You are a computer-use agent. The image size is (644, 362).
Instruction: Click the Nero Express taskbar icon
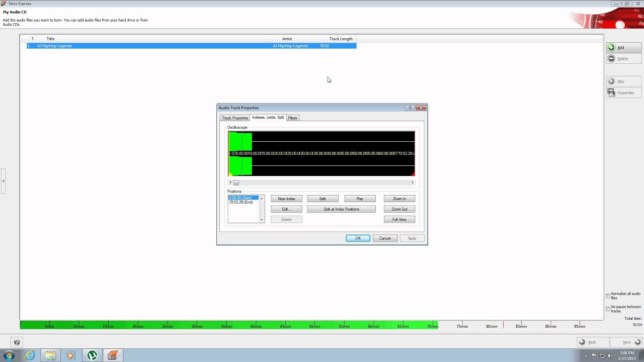tap(113, 355)
